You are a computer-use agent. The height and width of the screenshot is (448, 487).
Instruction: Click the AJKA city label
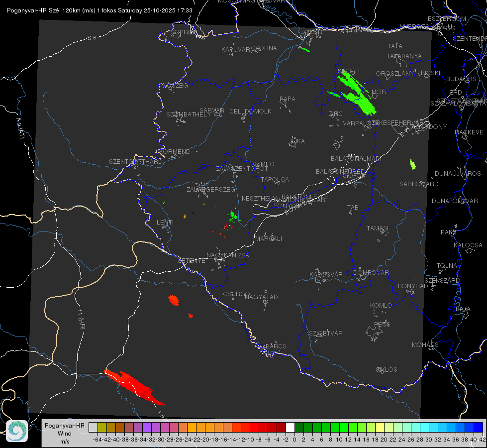(x=297, y=141)
